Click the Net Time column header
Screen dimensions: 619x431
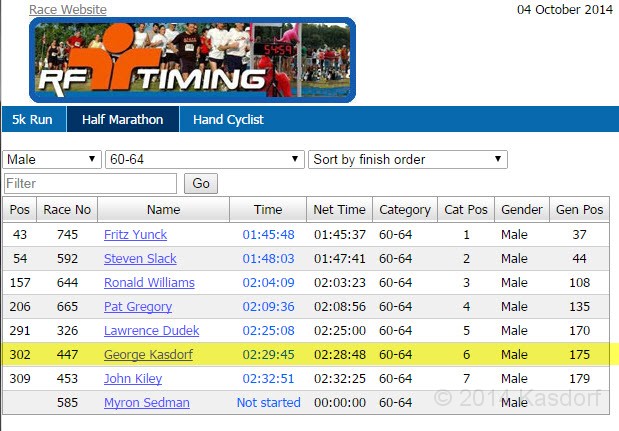coord(339,210)
